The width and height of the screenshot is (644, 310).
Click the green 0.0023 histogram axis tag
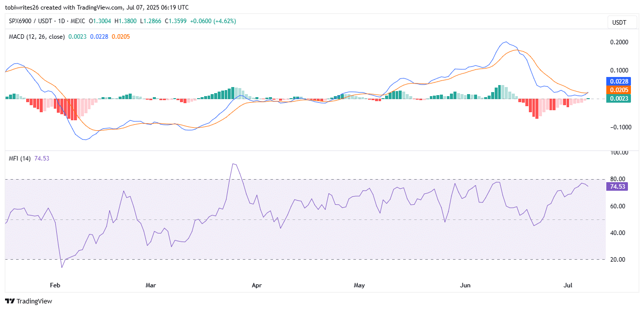(x=619, y=99)
